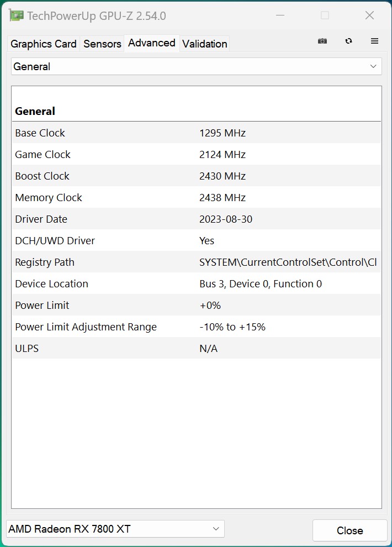Open the AMD Radeon RX 7800 XT selector
392x547 pixels.
[115, 529]
